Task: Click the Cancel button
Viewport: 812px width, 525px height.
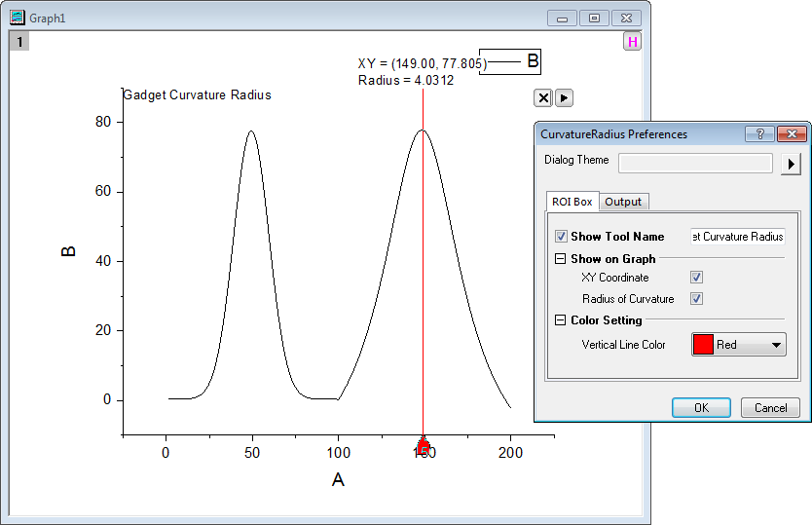Action: (770, 408)
